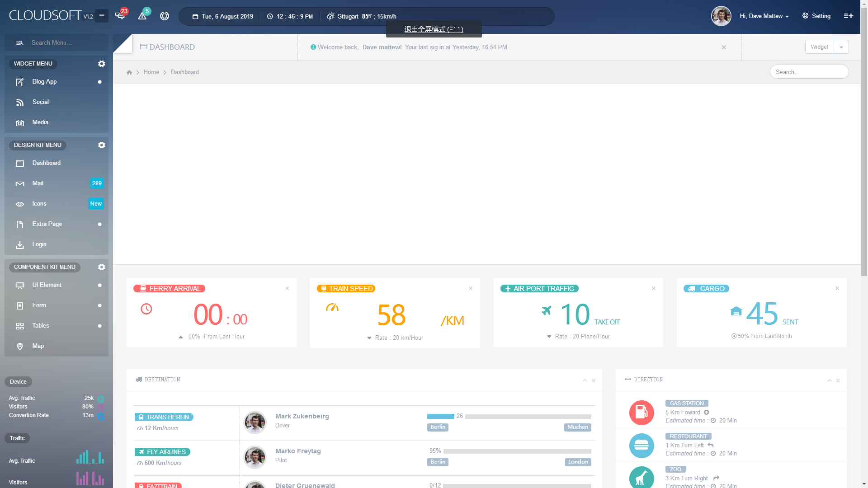
Task: Dismiss the Welcome back notification
Action: (x=724, y=47)
